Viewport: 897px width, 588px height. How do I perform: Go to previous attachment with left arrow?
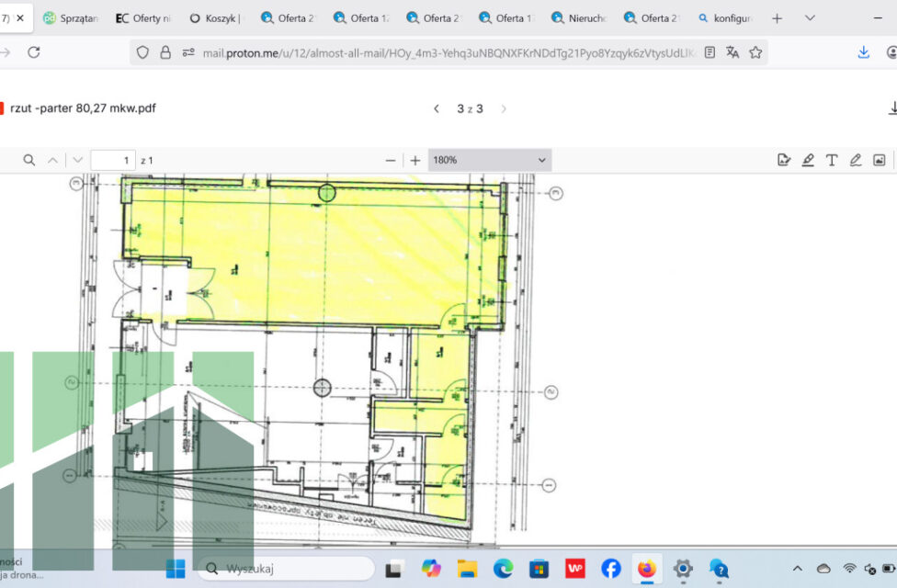click(x=437, y=108)
